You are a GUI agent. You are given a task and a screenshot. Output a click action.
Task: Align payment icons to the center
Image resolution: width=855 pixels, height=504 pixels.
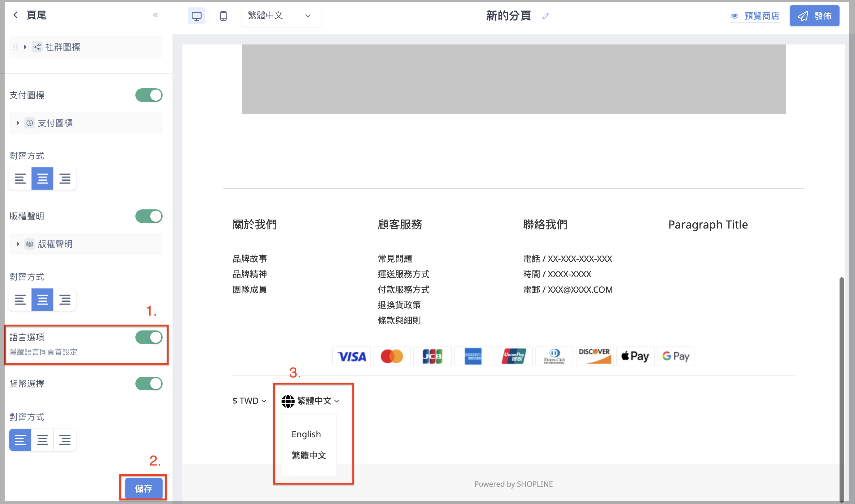point(42,178)
